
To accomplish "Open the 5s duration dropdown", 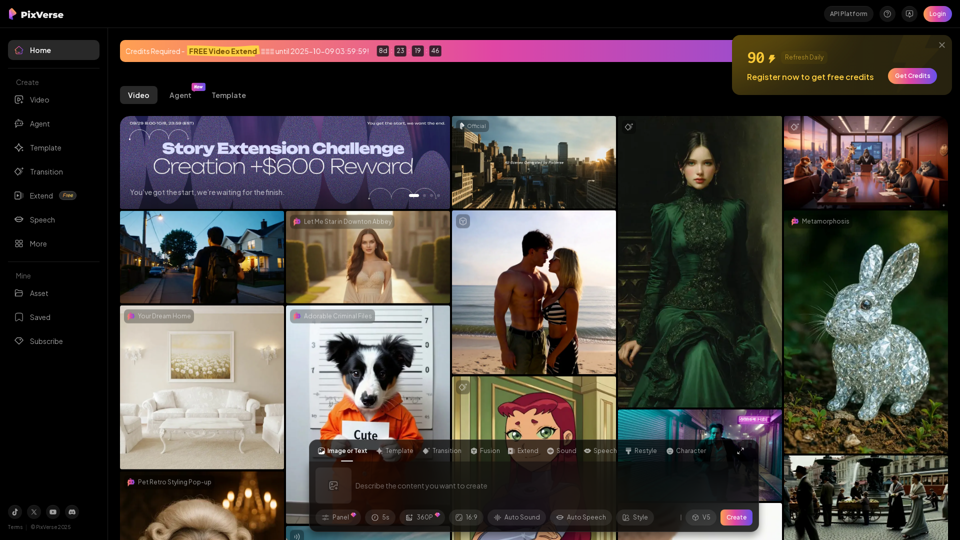I will coord(380,517).
